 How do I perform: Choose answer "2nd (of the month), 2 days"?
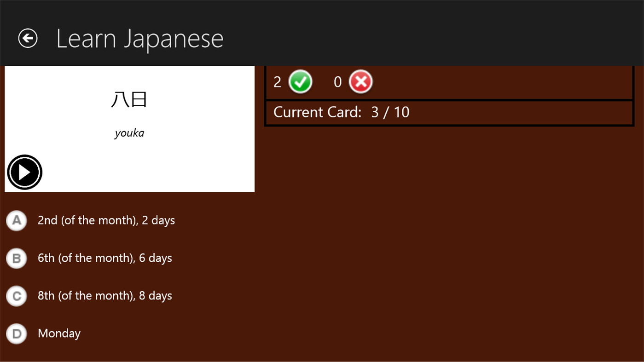[x=106, y=220]
